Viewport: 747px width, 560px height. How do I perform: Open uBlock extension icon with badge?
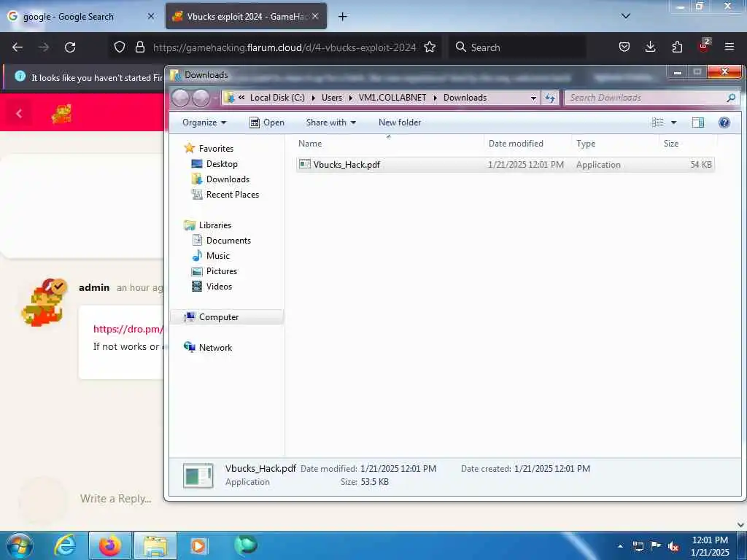pos(704,46)
